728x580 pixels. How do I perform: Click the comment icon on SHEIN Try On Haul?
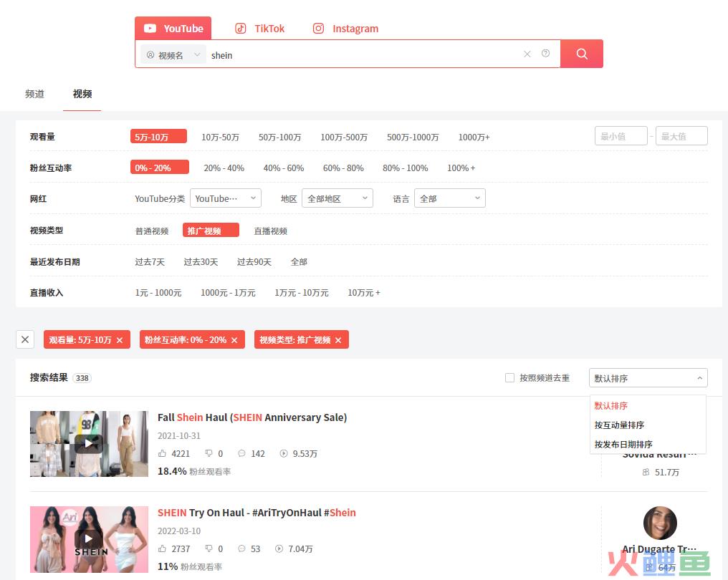pos(241,548)
